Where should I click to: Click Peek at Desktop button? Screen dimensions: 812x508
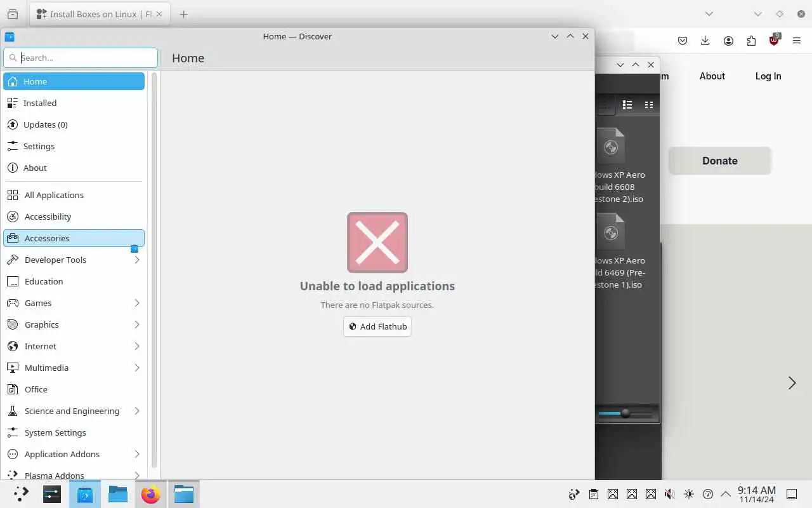pos(792,494)
